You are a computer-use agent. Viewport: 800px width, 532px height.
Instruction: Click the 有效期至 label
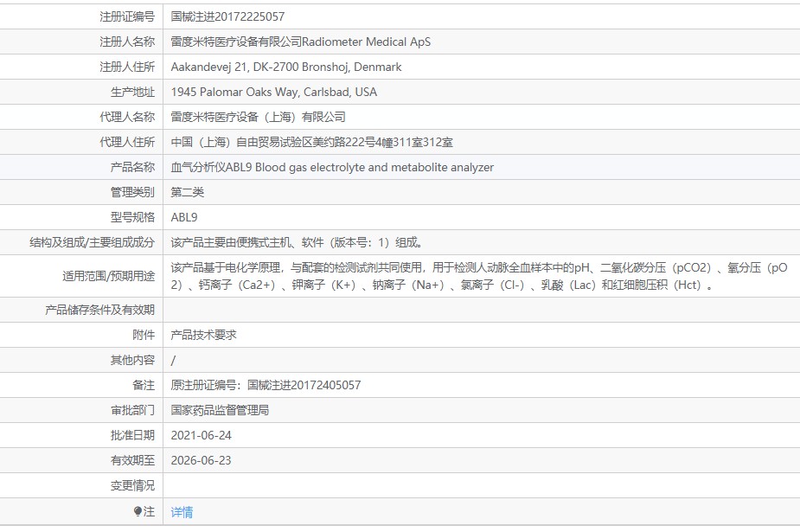(x=132, y=460)
